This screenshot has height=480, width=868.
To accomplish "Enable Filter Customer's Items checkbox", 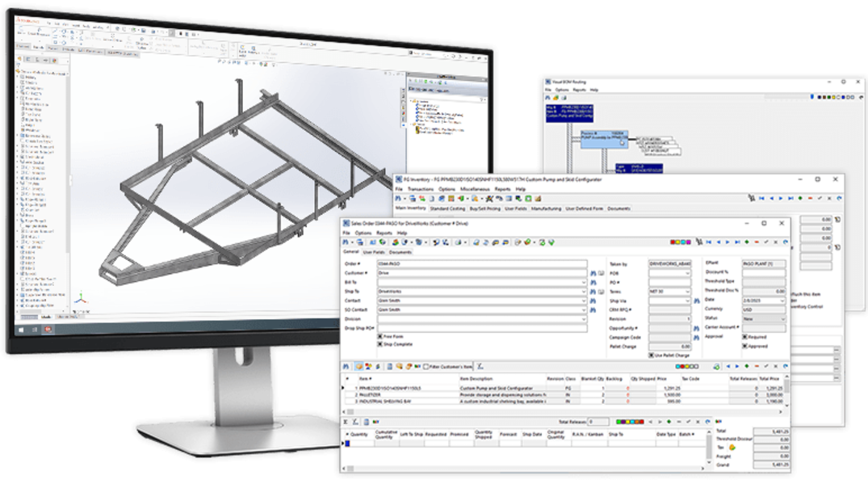I will (x=426, y=366).
